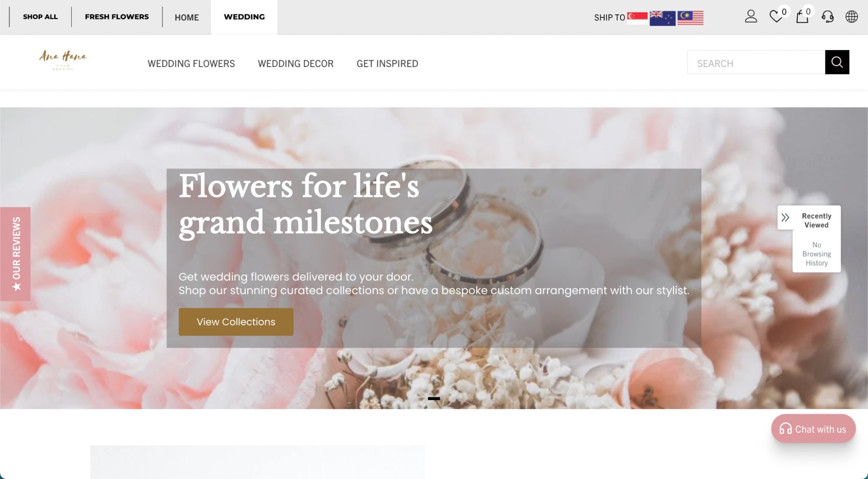Click the globe language icon

coord(851,17)
